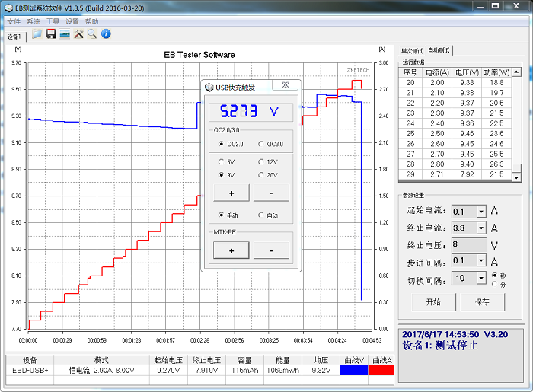The height and width of the screenshot is (392, 533).
Task: Expand the 终止电流 dropdown
Action: pyautogui.click(x=481, y=228)
